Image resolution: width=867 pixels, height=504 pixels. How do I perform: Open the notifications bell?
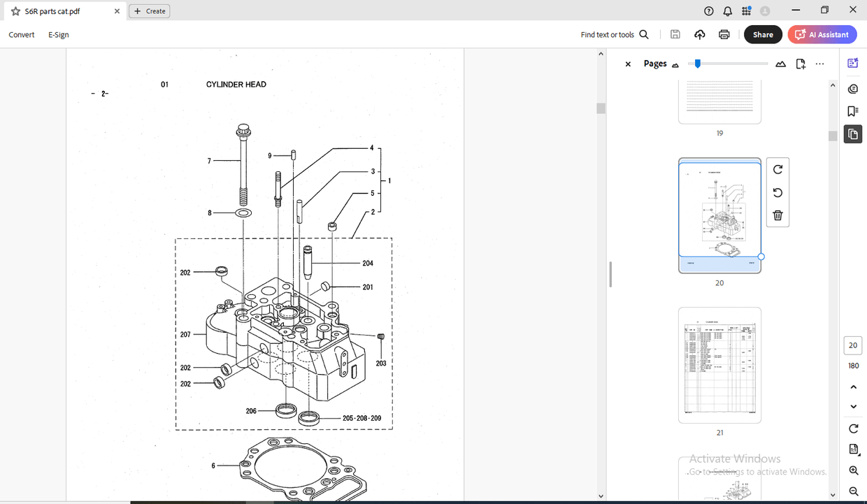727,10
